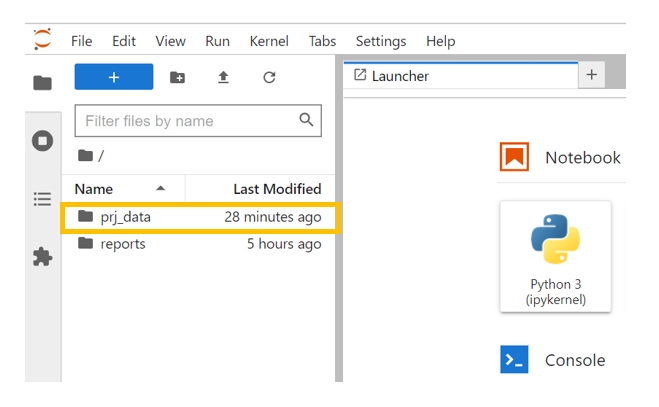Click the blue New Launcher plus button

pos(114,77)
